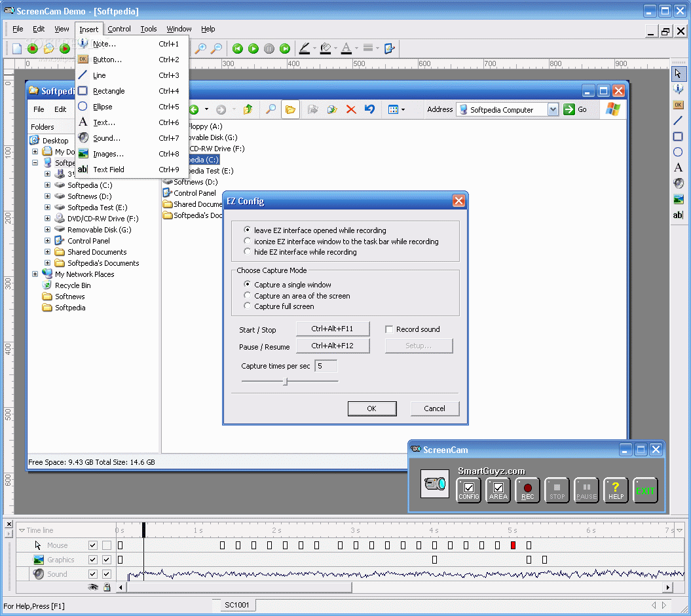Viewport: 691px width, 616px height.
Task: Enable the Record sound checkbox
Action: click(x=389, y=329)
